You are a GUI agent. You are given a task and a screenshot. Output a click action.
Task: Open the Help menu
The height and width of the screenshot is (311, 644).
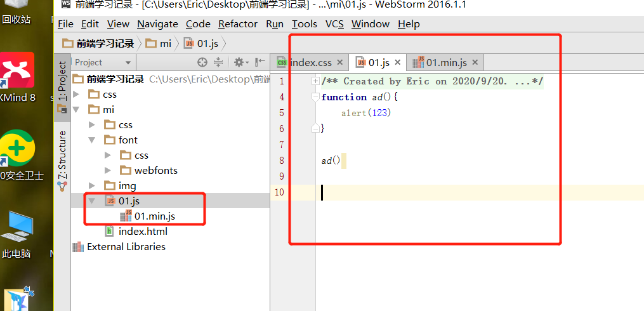[409, 24]
